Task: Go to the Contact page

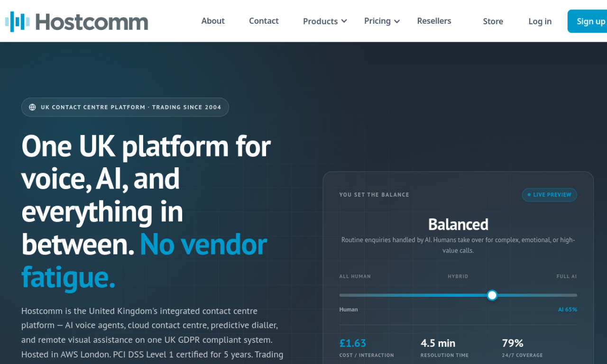Action: point(264,21)
